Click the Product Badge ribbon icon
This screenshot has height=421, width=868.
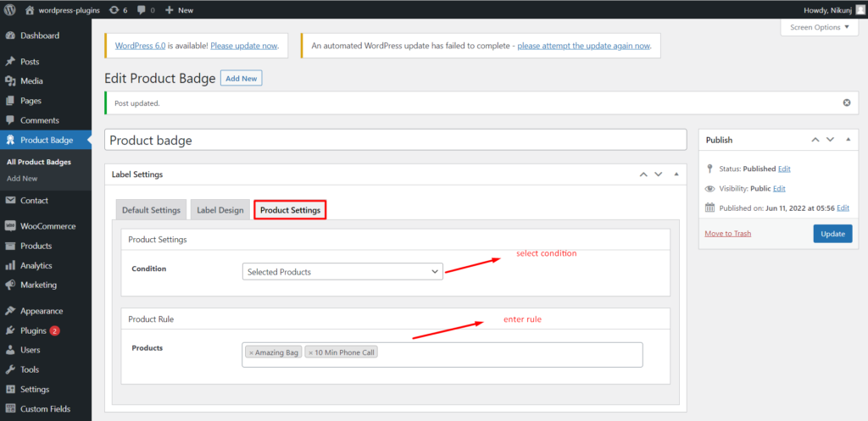coord(10,140)
